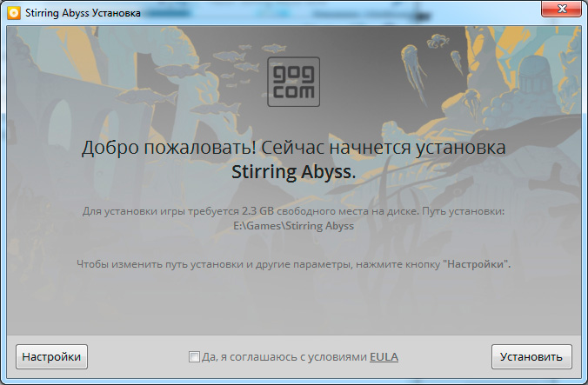
Task: Open the EULA link
Action: 384,357
